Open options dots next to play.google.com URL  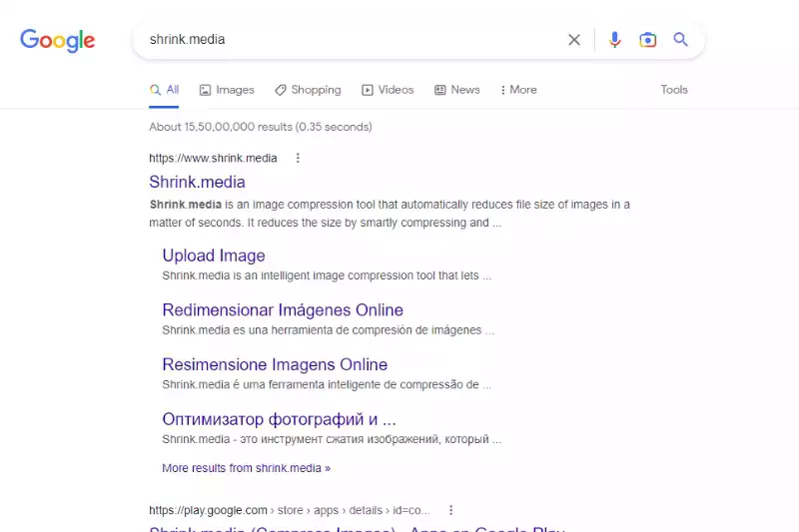[451, 510]
